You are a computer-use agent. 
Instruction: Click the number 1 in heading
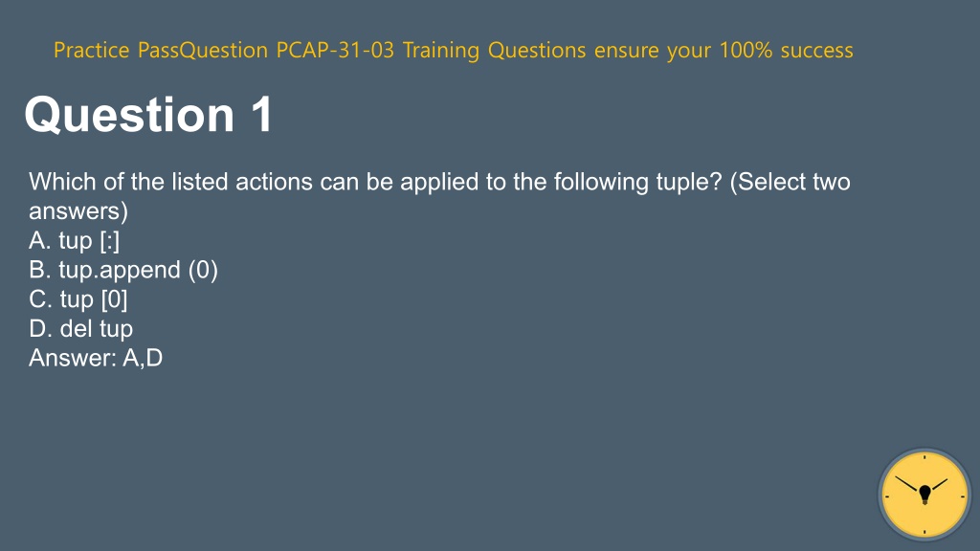(x=262, y=115)
